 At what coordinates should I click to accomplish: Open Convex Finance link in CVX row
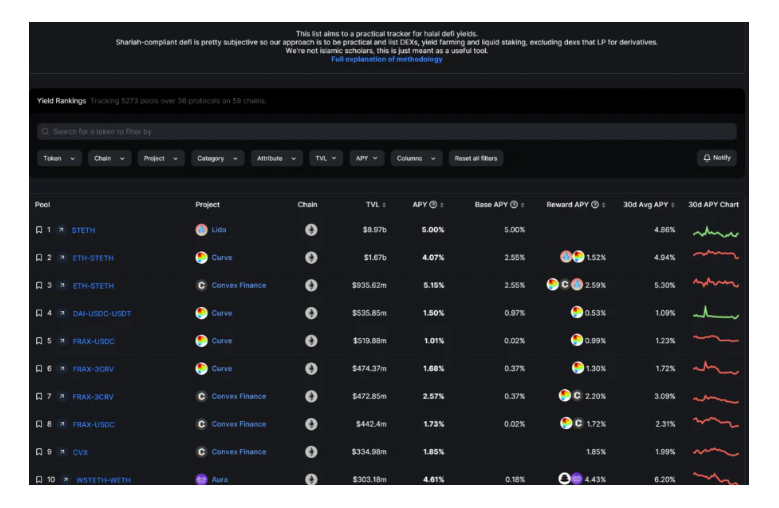pos(239,452)
